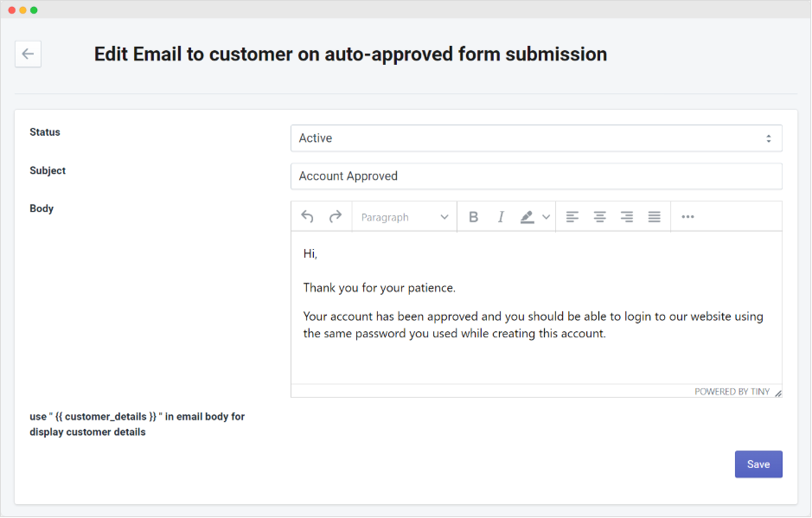
Task: Justify the body text
Action: [655, 217]
